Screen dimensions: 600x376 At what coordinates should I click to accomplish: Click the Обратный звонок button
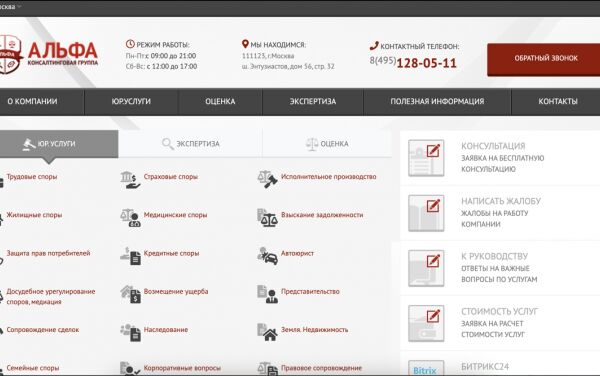point(544,59)
